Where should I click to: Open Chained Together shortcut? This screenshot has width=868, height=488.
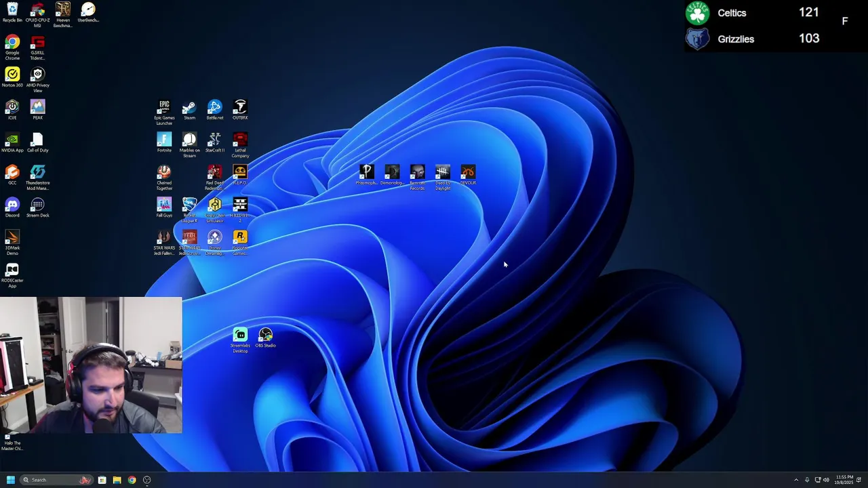click(x=164, y=178)
